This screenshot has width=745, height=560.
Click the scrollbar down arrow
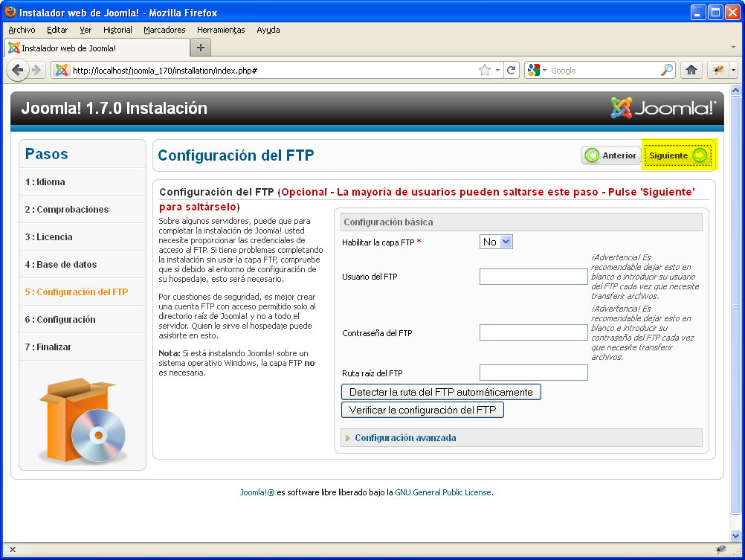735,535
